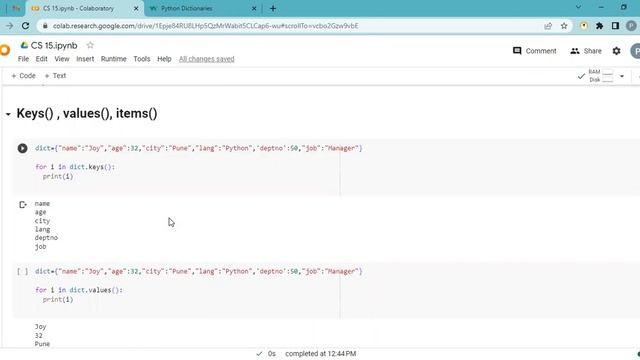Close the CS 15.ipynb browser tab
The width and height of the screenshot is (640, 360).
pyautogui.click(x=136, y=8)
